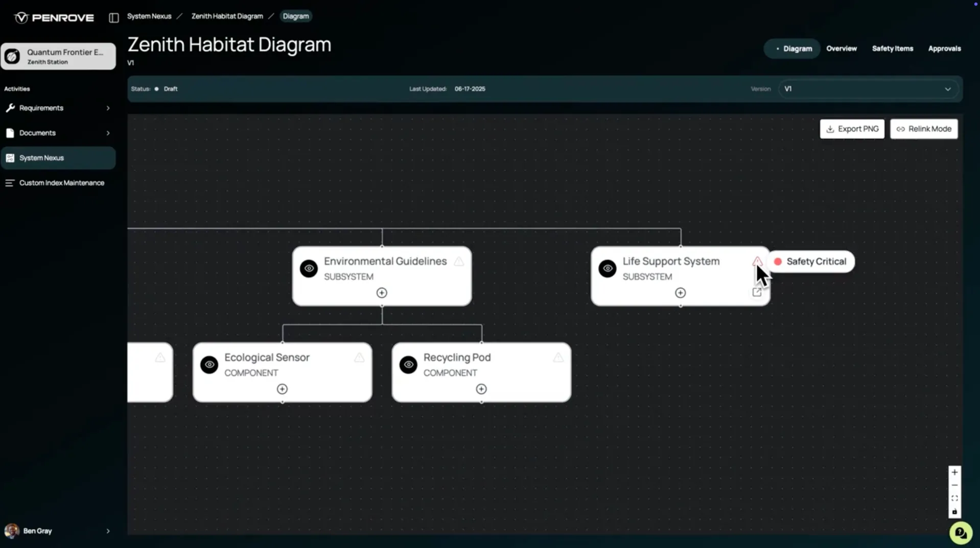The image size is (980, 548).
Task: Click warning triangle on Environmental Guidelines
Action: tap(459, 261)
